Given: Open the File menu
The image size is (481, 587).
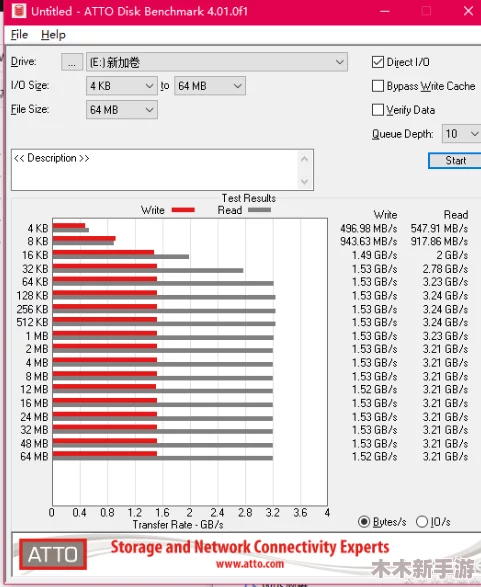Looking at the screenshot, I should coord(19,35).
